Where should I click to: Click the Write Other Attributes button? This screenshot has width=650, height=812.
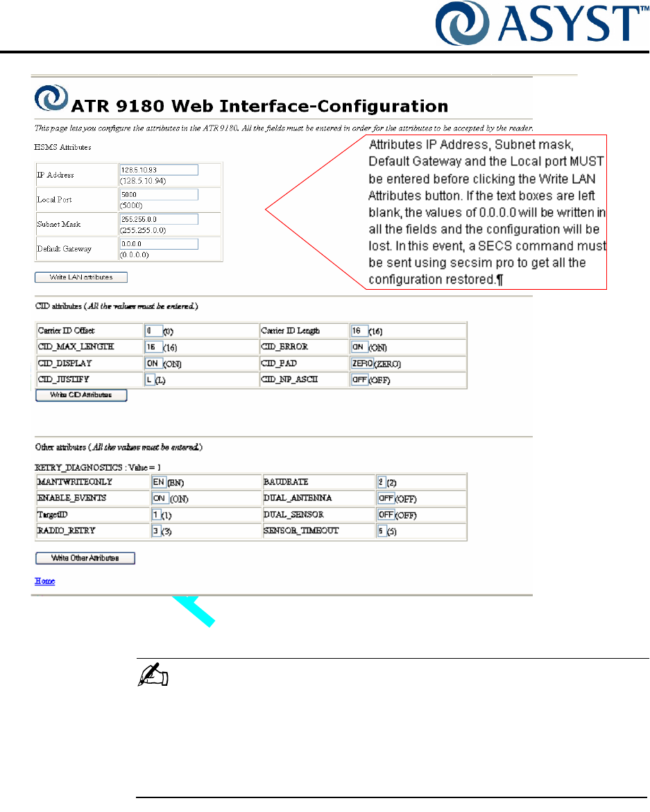(x=85, y=558)
